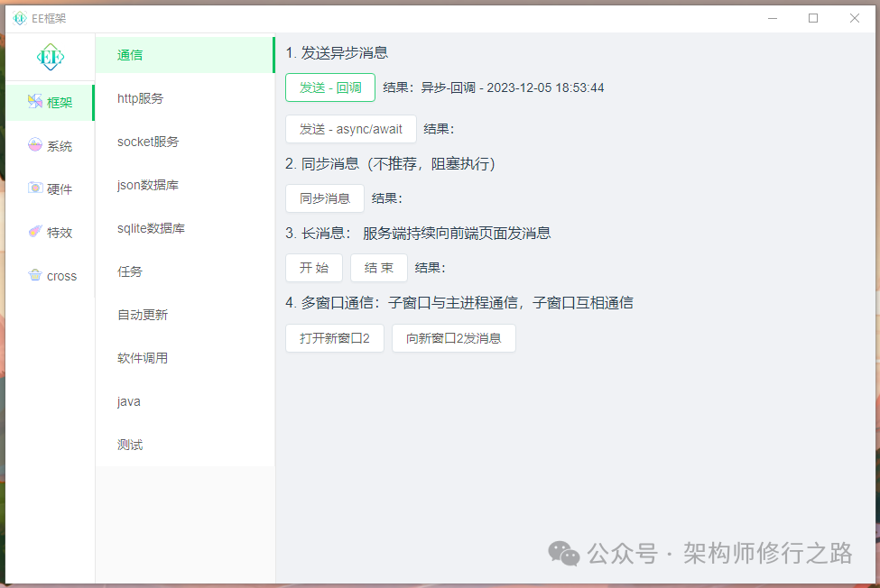Screen dimensions: 880x588
Task: Open the 任务 menu item
Action: click(185, 271)
